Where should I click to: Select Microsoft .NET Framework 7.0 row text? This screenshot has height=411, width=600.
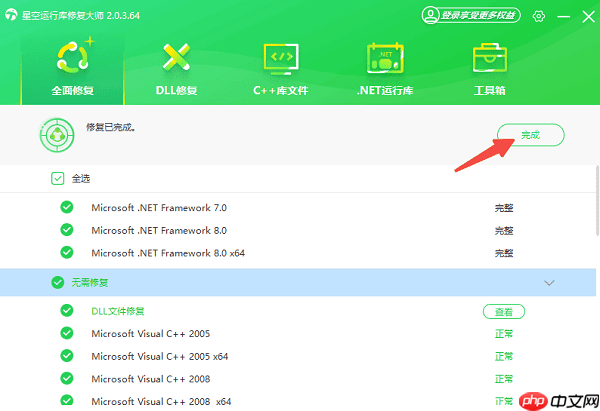pyautogui.click(x=159, y=208)
